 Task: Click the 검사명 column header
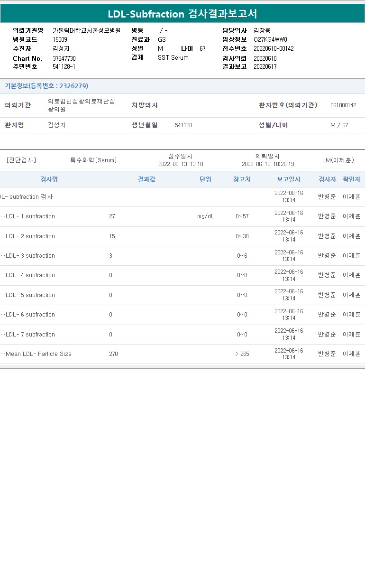pyautogui.click(x=49, y=179)
